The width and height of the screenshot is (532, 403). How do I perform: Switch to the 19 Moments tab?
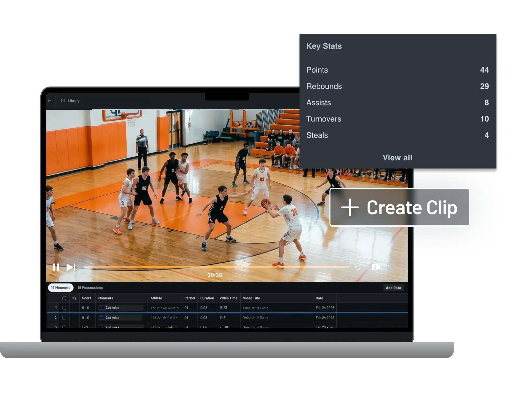coord(61,288)
